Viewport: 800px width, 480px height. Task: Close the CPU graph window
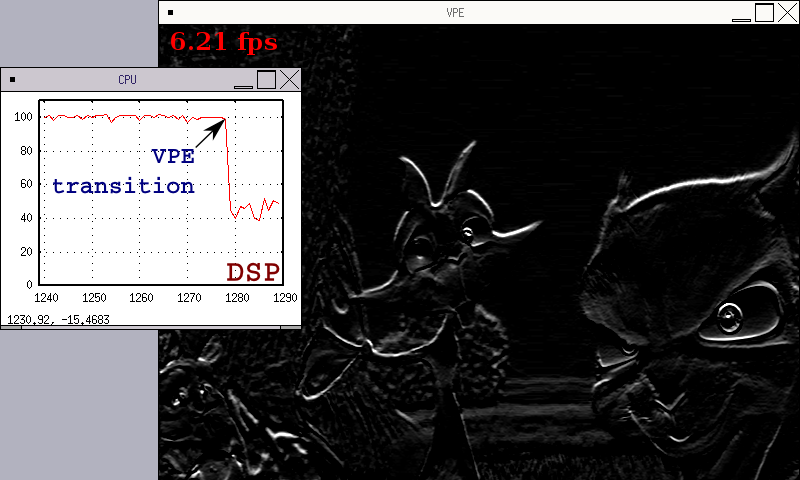289,80
